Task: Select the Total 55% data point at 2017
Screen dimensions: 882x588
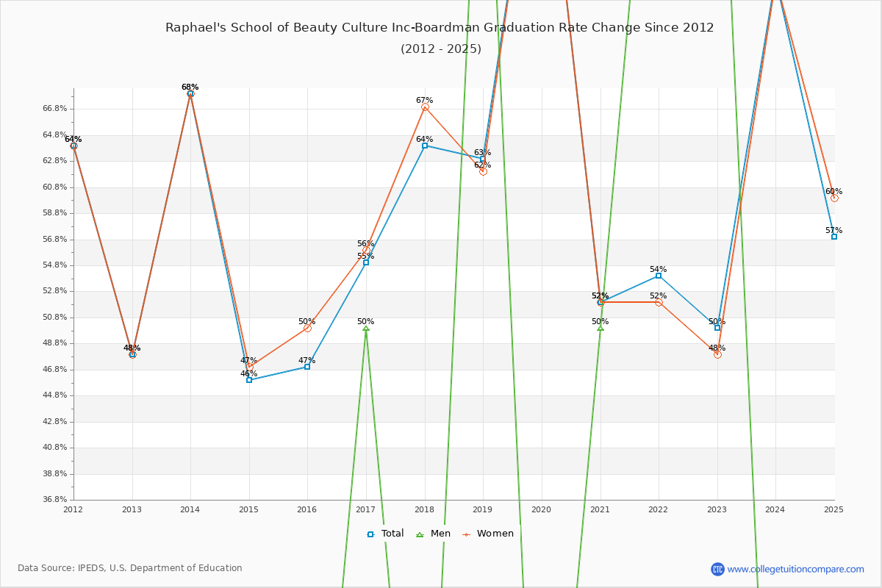Action: [366, 262]
